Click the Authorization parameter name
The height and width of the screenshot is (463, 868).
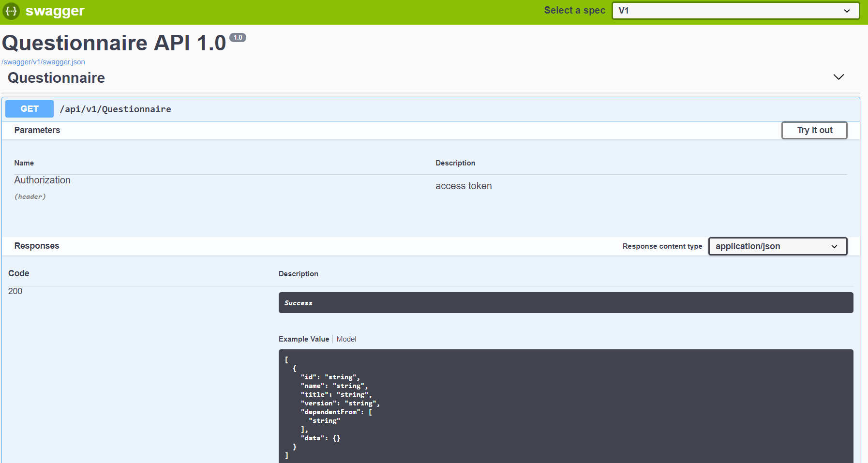point(42,180)
